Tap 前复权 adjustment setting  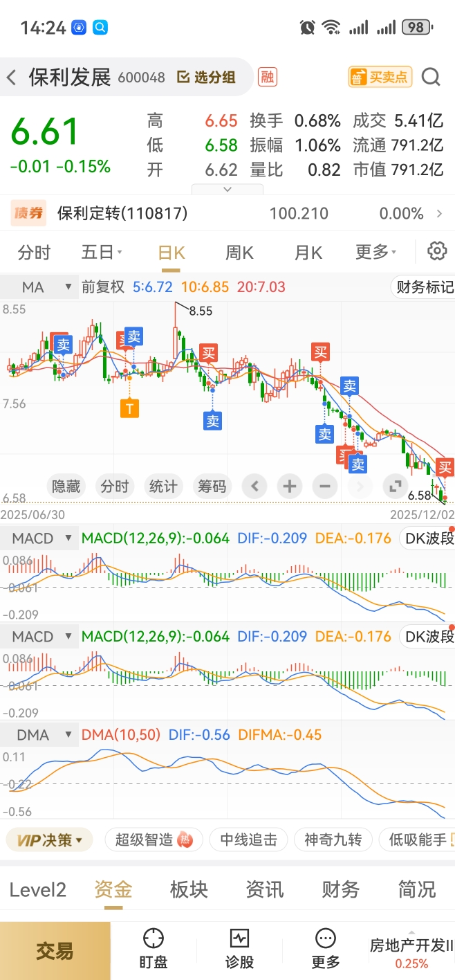(103, 287)
